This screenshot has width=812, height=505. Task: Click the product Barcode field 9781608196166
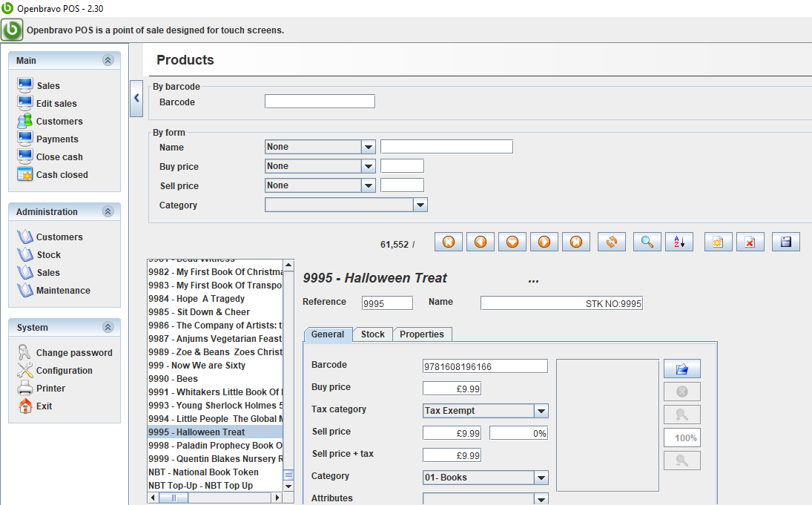(485, 366)
